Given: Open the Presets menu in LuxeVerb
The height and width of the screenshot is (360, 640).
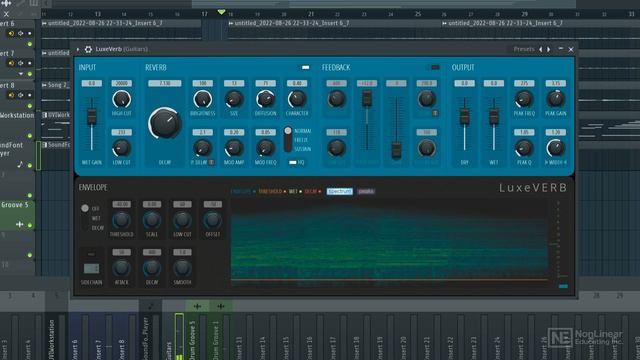Looking at the screenshot, I should (524, 49).
